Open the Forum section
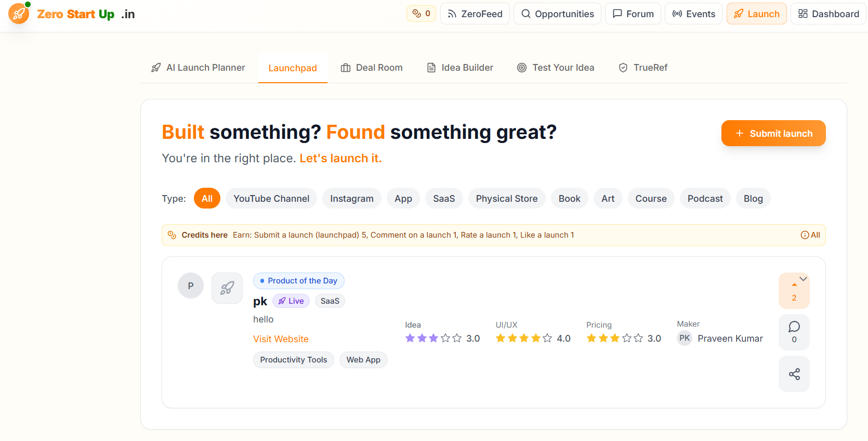This screenshot has width=868, height=441. click(633, 14)
